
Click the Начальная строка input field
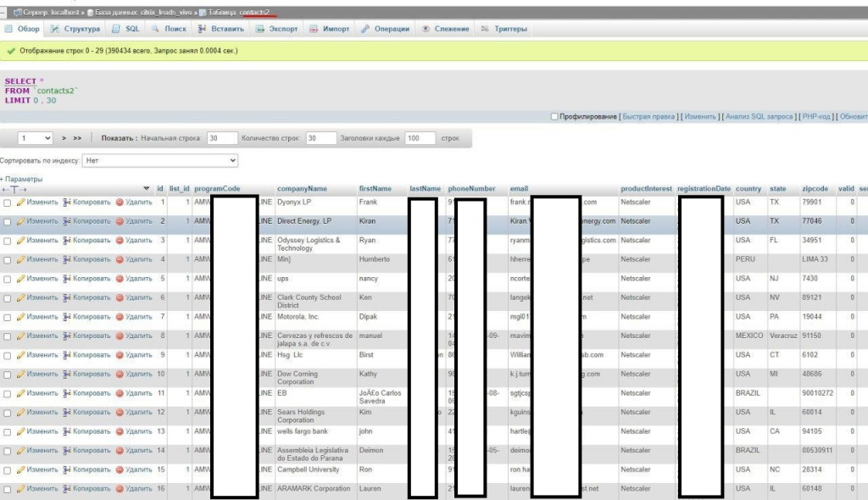tap(222, 138)
